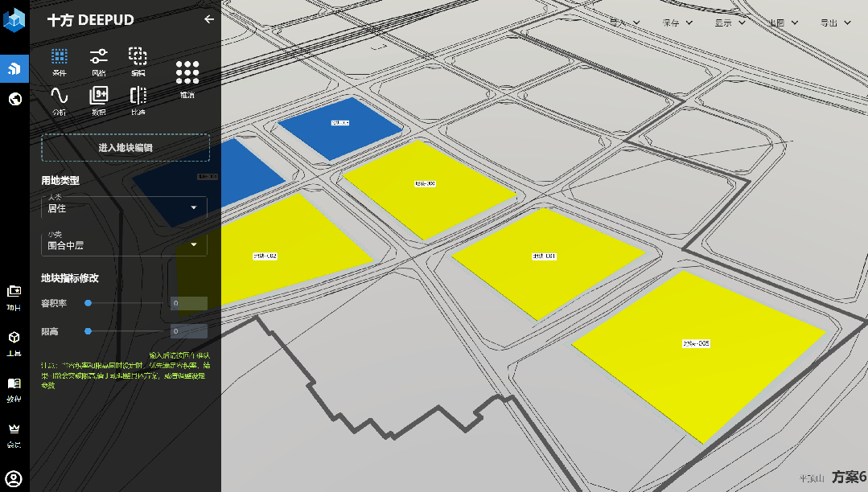
Task: Open the 风格 style sliders tool
Action: pyautogui.click(x=98, y=61)
